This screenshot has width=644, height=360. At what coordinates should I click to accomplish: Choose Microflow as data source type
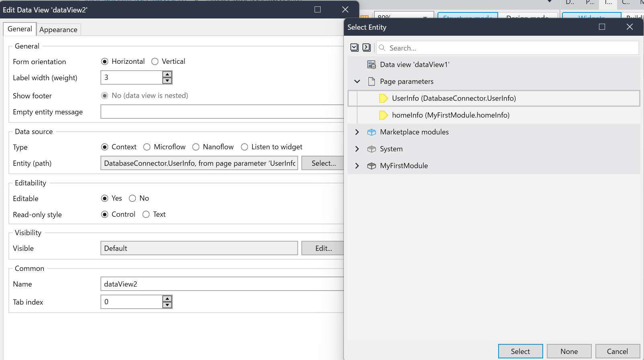[x=147, y=147]
